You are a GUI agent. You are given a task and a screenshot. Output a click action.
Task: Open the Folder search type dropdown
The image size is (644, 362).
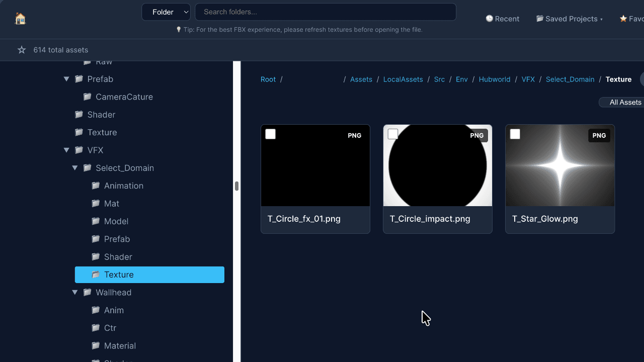tap(166, 12)
